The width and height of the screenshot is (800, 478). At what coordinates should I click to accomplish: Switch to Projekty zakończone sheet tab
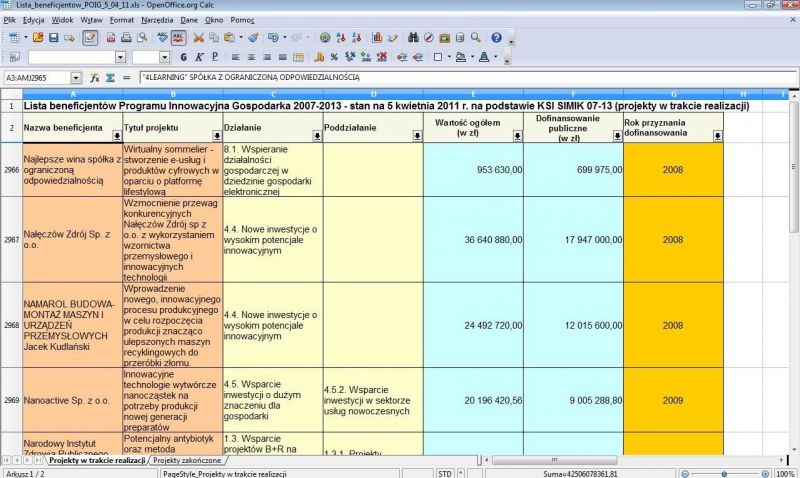pyautogui.click(x=187, y=460)
